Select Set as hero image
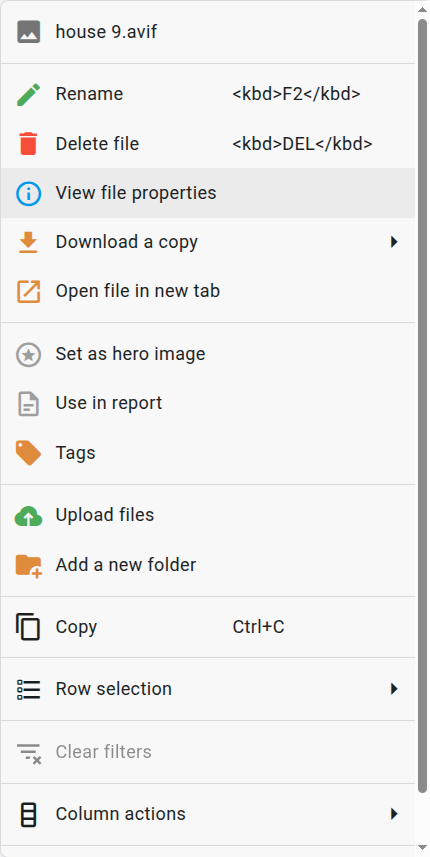This screenshot has height=857, width=430. click(208, 354)
